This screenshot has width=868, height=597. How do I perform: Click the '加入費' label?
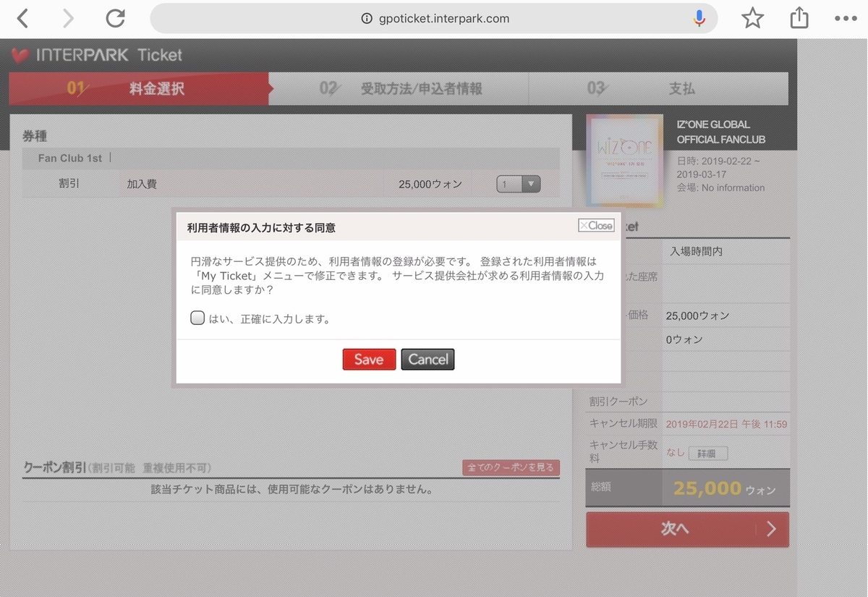[x=142, y=185]
